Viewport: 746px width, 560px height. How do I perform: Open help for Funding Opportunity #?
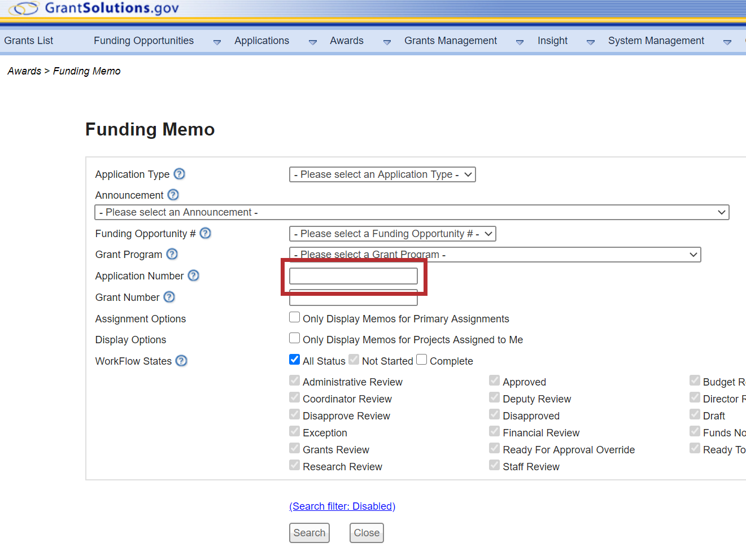tap(206, 233)
